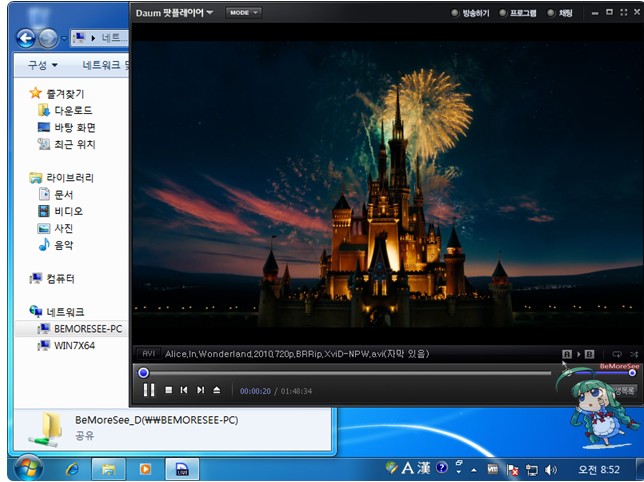The width and height of the screenshot is (644, 482).
Task: Click the video display area
Action: point(386,184)
